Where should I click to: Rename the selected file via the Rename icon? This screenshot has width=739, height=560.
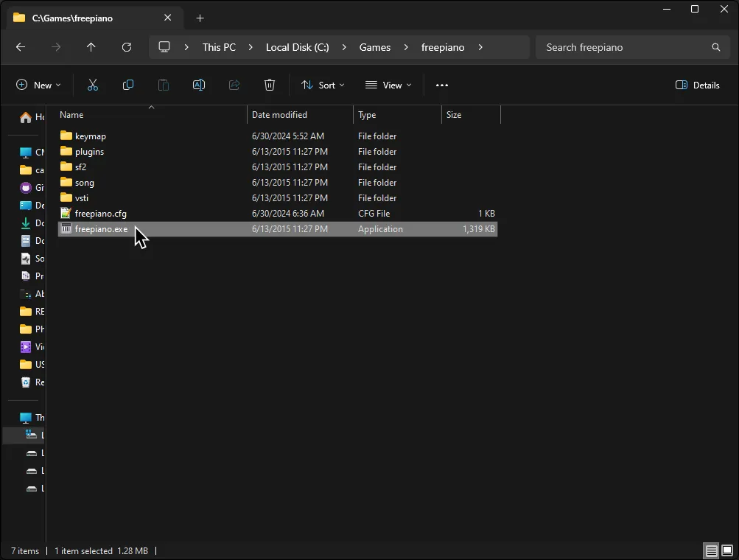199,85
